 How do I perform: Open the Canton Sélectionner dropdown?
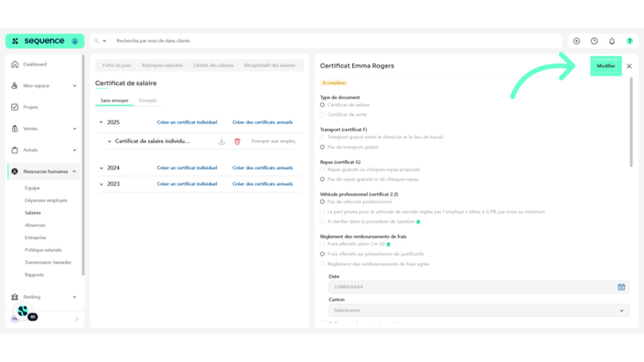(479, 311)
